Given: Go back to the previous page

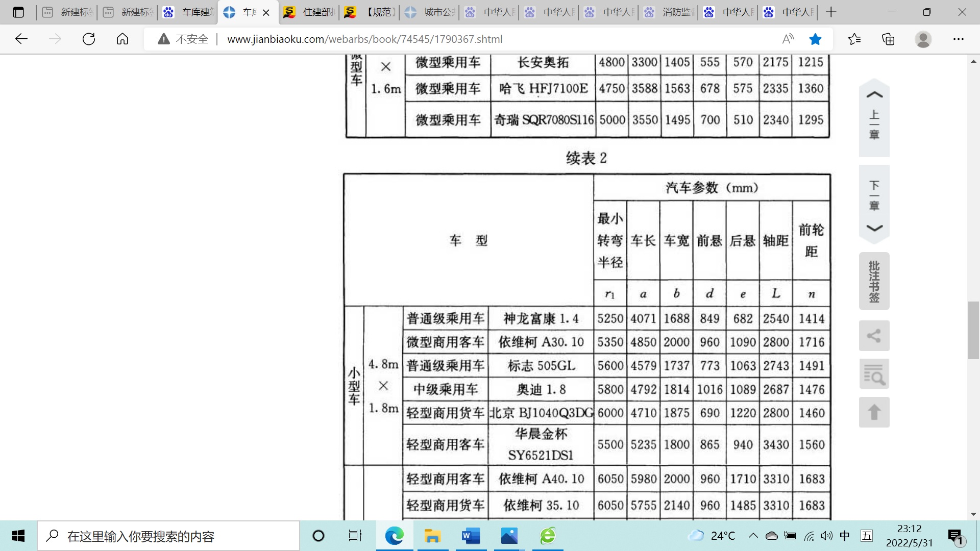Looking at the screenshot, I should pos(21,39).
